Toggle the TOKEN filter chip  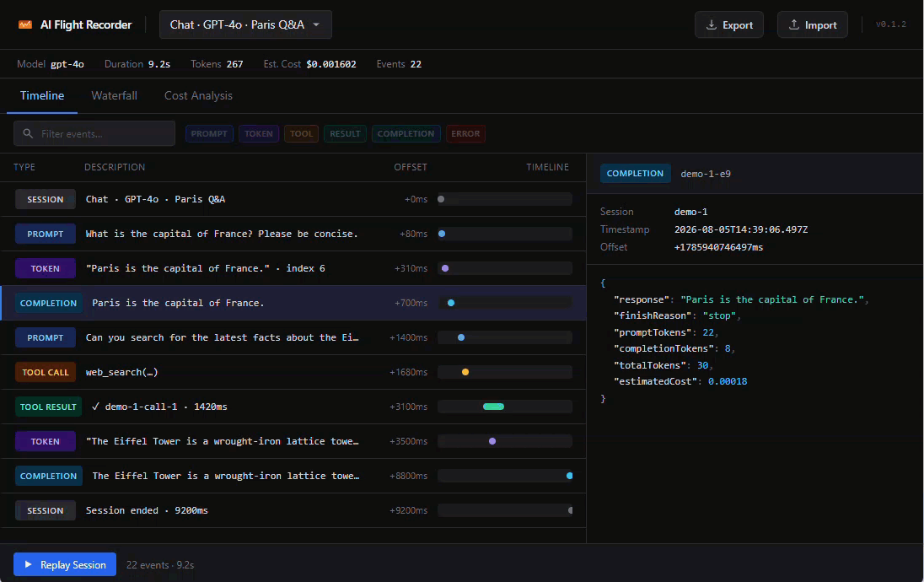click(x=259, y=134)
